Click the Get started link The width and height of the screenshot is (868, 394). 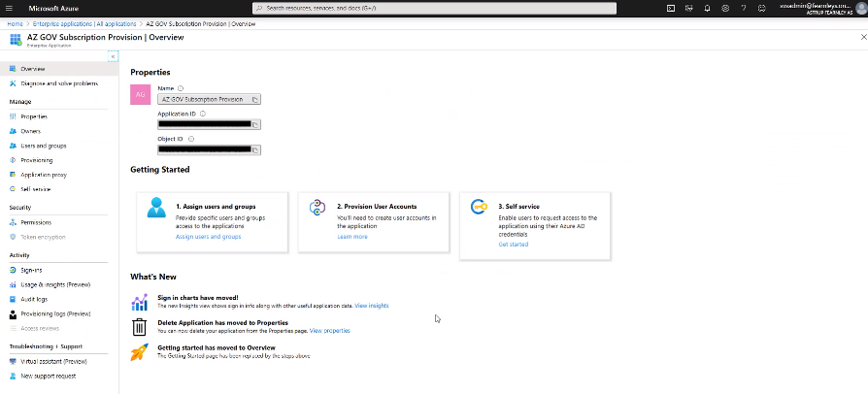514,244
